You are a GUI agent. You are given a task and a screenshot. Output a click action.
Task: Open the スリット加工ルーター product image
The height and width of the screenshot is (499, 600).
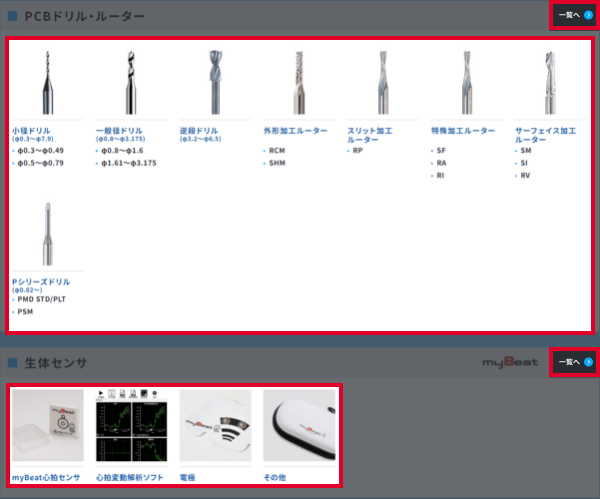coord(383,84)
